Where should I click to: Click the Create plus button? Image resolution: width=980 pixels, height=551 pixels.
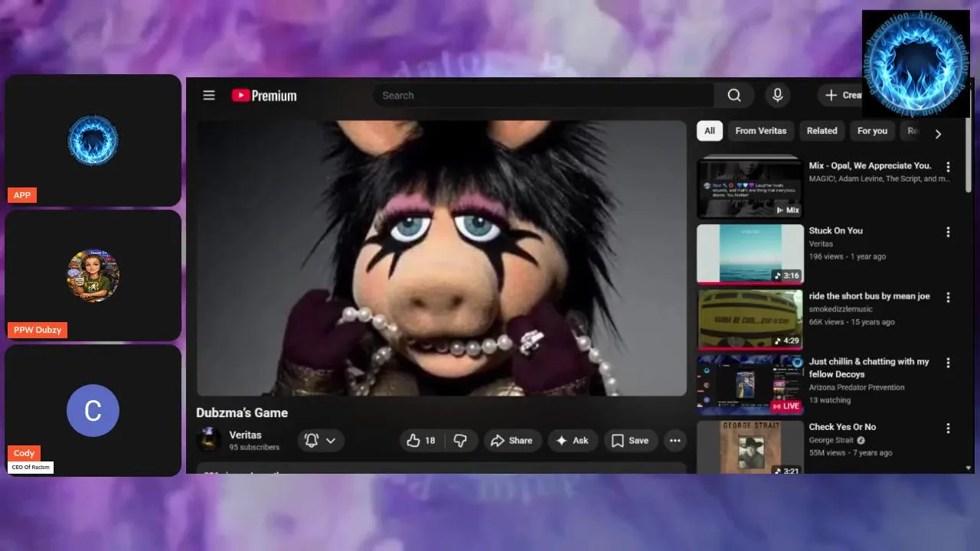coord(840,95)
